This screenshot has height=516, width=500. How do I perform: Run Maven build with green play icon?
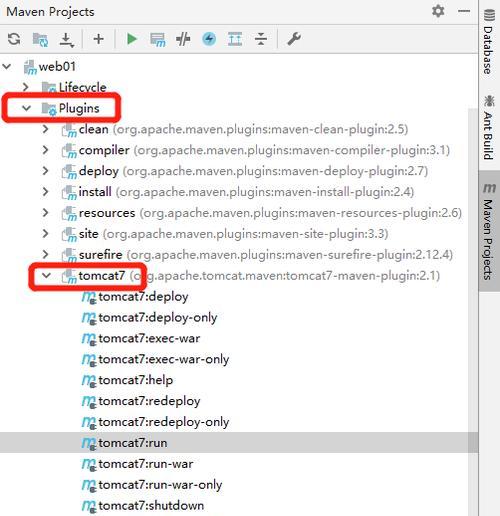132,39
